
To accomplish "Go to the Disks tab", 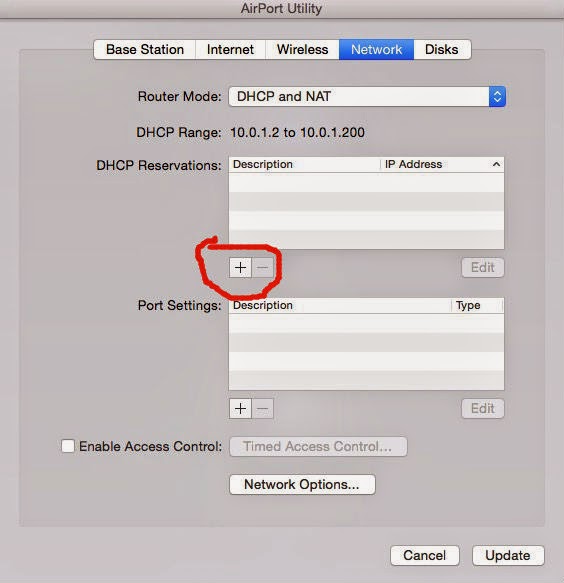I will click(x=442, y=49).
